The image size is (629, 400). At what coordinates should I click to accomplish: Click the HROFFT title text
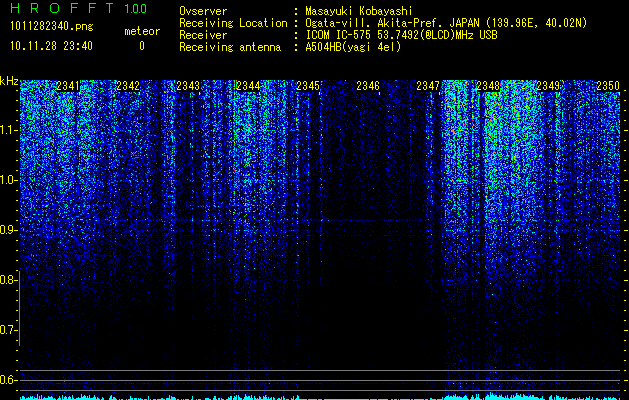point(62,8)
